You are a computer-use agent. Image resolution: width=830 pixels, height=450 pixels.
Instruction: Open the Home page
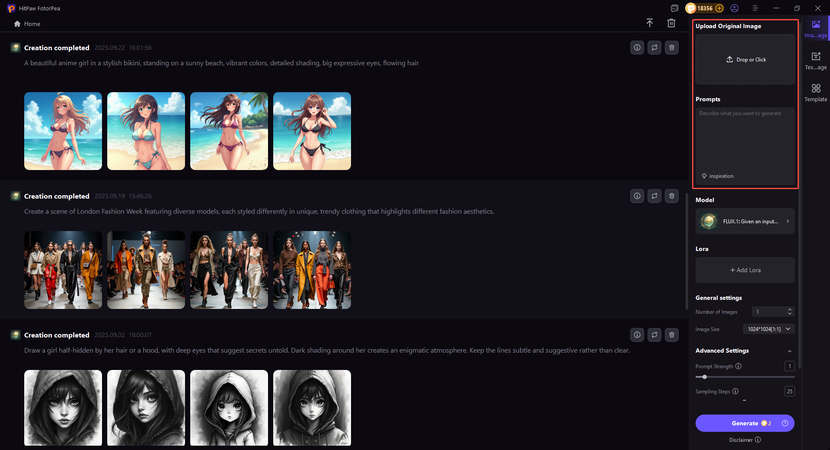[x=27, y=24]
